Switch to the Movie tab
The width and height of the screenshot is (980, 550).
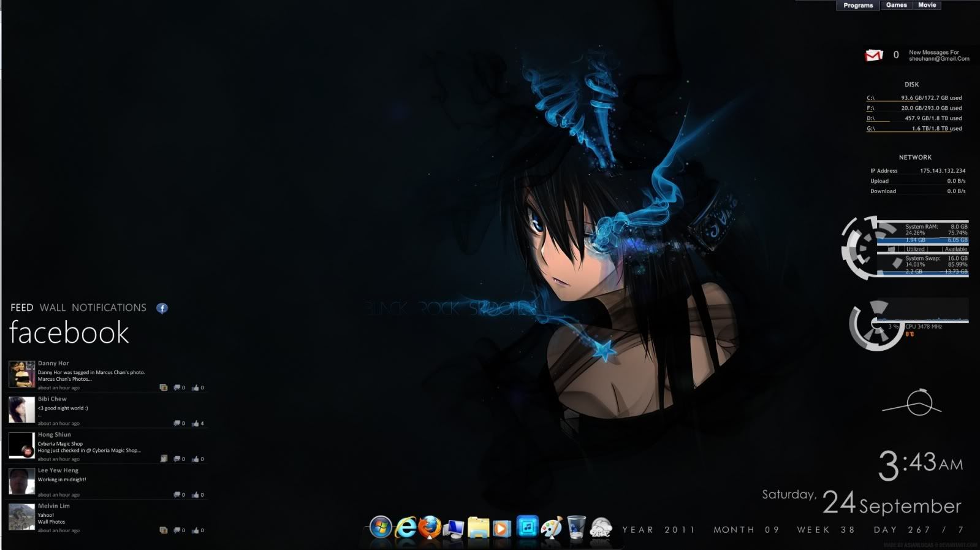[x=927, y=5]
